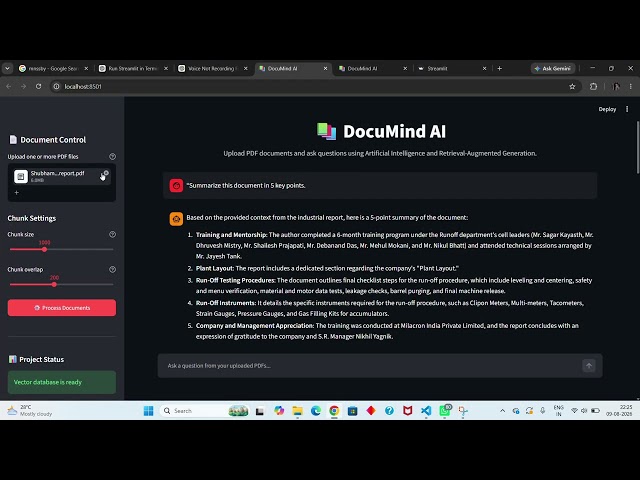This screenshot has height=480, width=640.
Task: Click the PDF file icon of Shubham report
Action: tap(21, 176)
